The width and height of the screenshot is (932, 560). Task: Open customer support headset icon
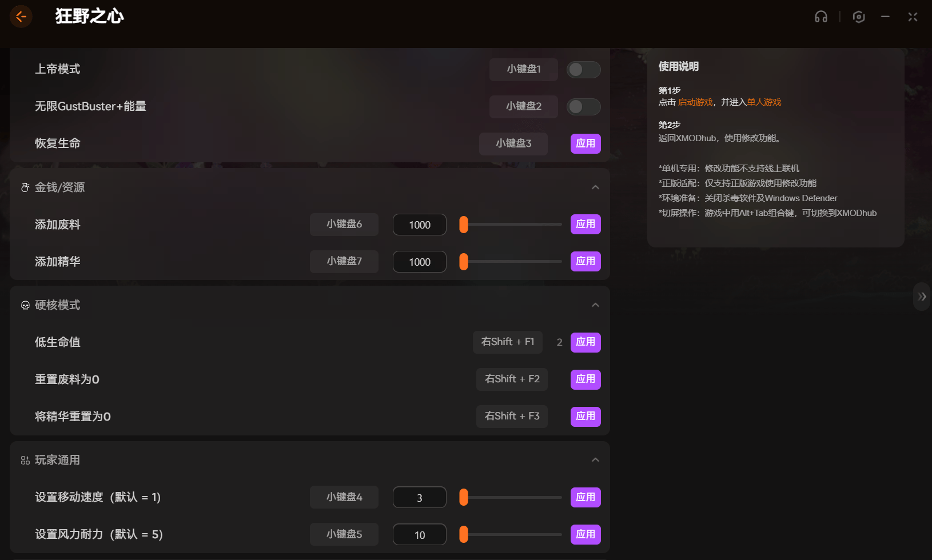coord(821,17)
